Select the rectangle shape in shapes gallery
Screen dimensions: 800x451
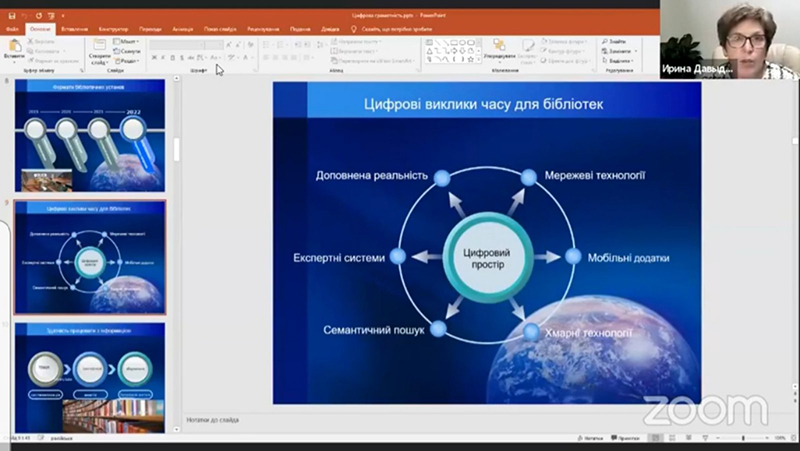(454, 42)
